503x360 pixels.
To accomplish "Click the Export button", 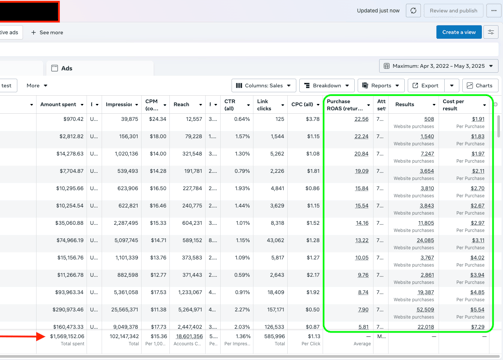I will 426,86.
